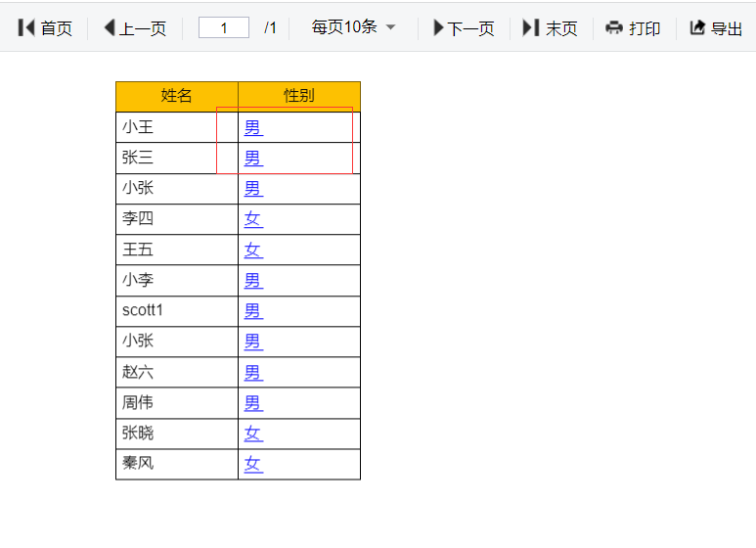Click the 姓名 column header
This screenshot has height=548, width=756.
(177, 97)
